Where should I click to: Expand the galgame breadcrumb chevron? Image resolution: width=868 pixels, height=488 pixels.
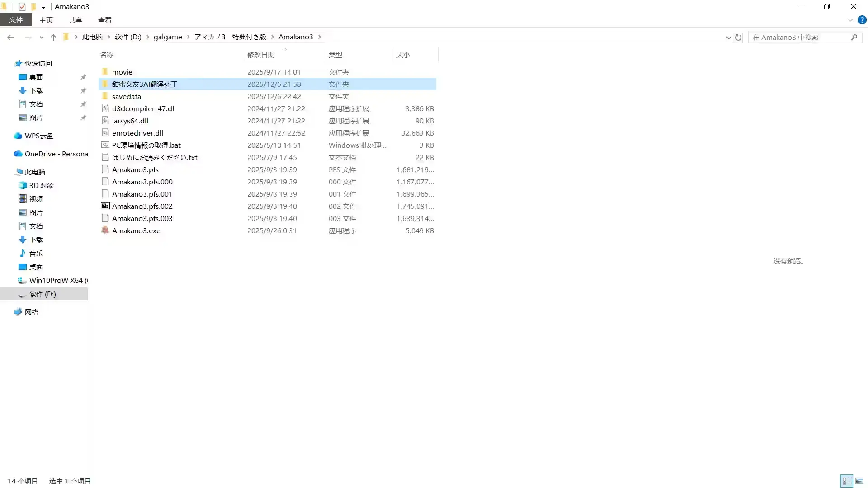[x=189, y=37]
